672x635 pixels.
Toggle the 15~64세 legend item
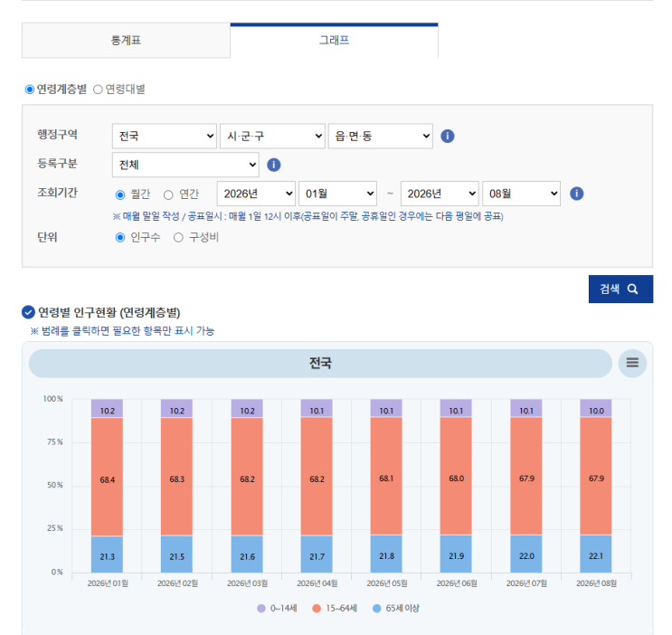335,608
